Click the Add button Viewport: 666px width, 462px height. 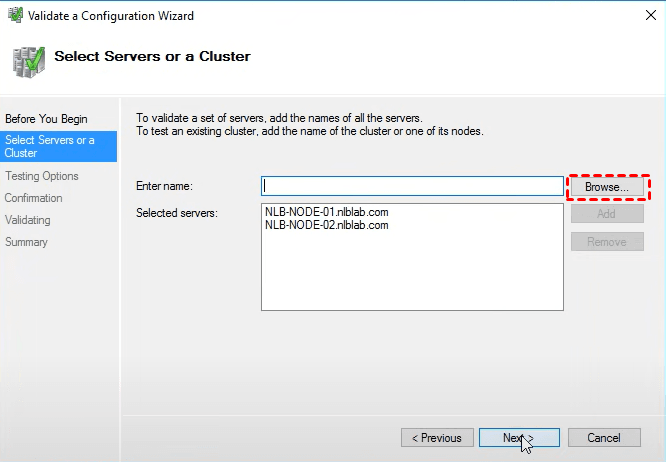pyautogui.click(x=607, y=214)
